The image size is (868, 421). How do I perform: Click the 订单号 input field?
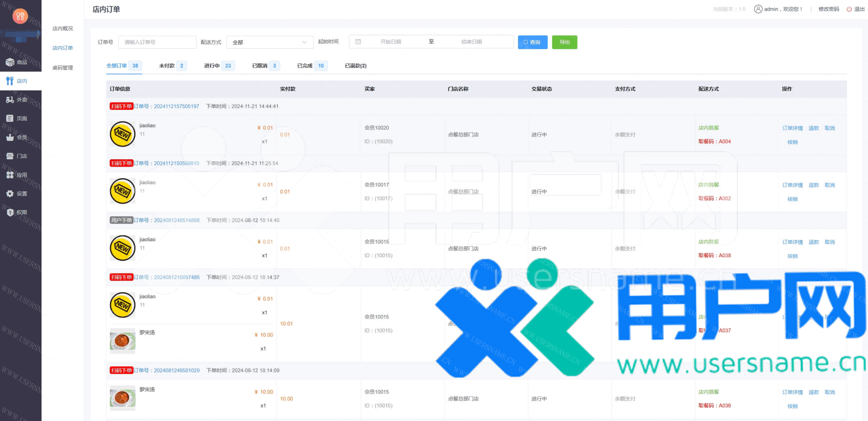157,42
